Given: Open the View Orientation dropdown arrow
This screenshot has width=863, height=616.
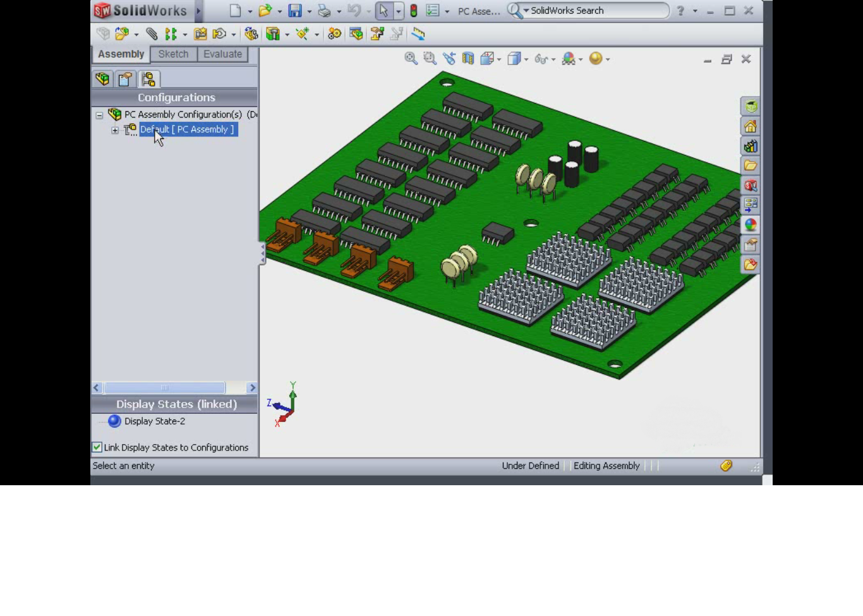Looking at the screenshot, I should (499, 59).
